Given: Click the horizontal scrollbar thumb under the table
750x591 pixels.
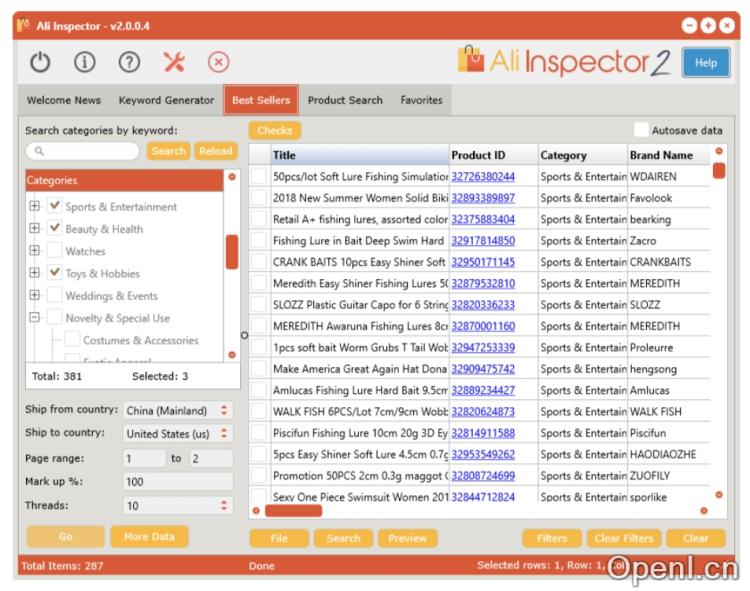Looking at the screenshot, I should tap(293, 511).
